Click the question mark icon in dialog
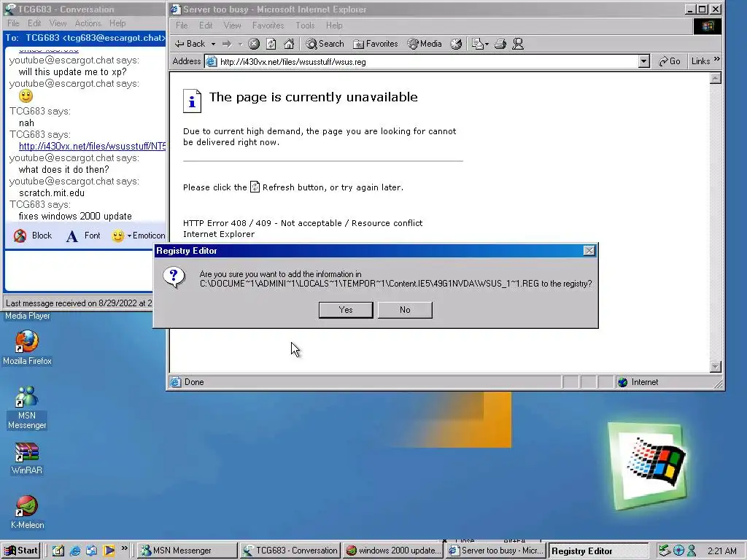Screen dimensions: 747x560 pyautogui.click(x=174, y=276)
